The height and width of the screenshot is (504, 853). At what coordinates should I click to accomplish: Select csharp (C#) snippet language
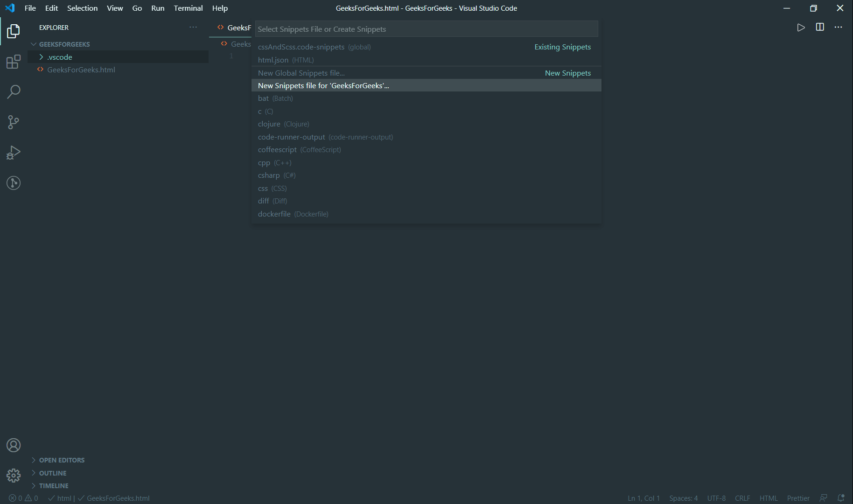coord(426,175)
